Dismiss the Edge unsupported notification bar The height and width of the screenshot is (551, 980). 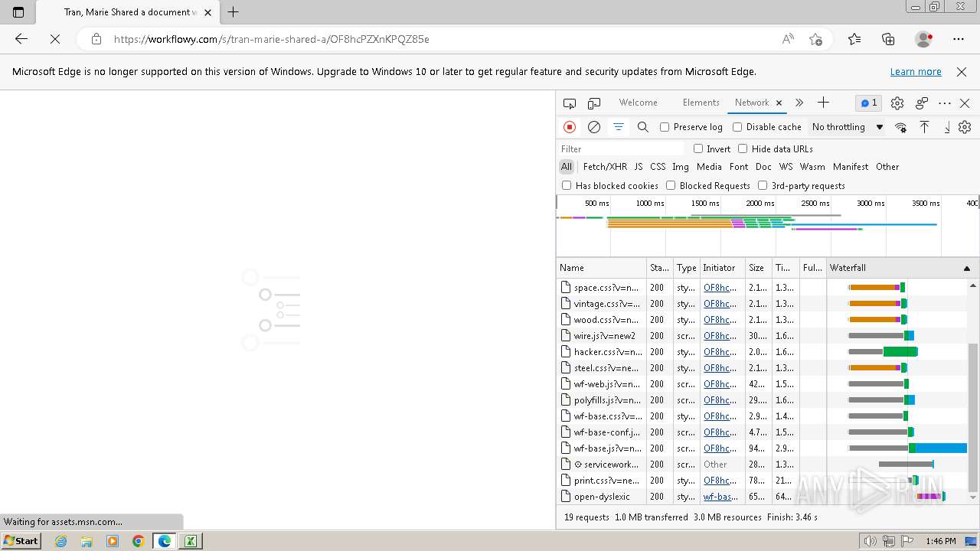[x=962, y=72]
